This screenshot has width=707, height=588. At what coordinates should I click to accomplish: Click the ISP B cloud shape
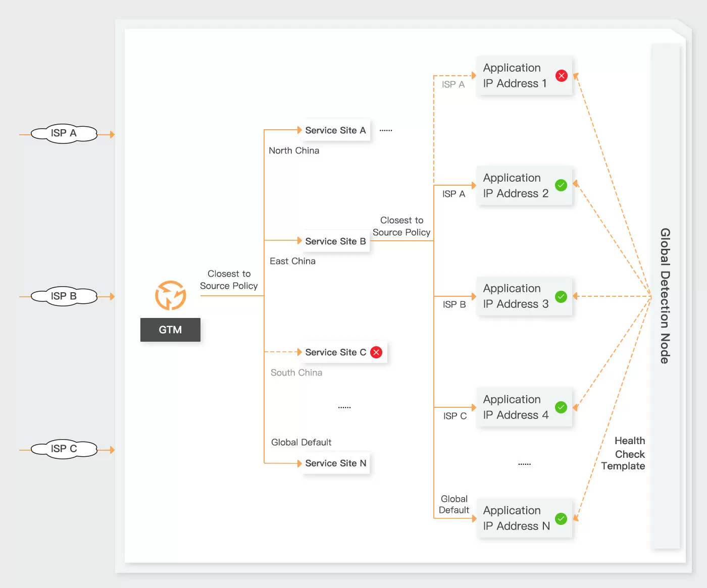pos(64,296)
